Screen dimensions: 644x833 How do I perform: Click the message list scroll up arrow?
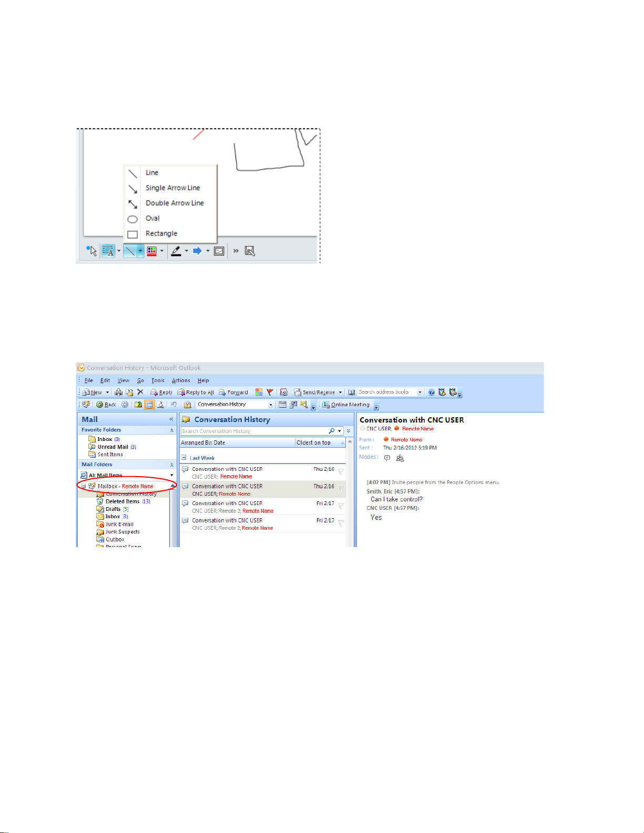point(350,443)
